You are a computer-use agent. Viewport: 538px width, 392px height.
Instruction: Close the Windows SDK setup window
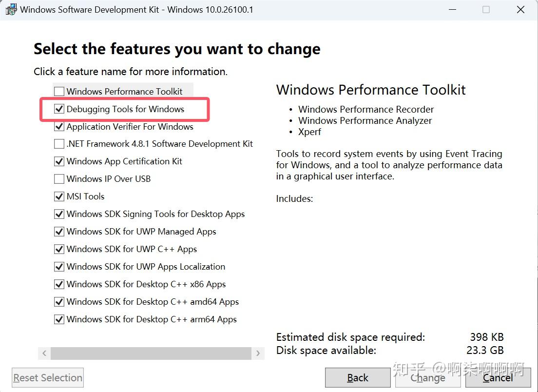(x=520, y=10)
